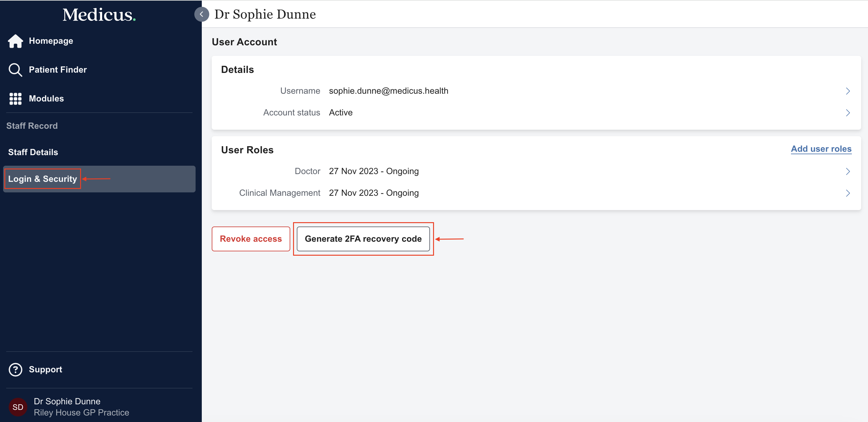Click the Support question mark icon
Image resolution: width=868 pixels, height=422 pixels.
pyautogui.click(x=15, y=370)
